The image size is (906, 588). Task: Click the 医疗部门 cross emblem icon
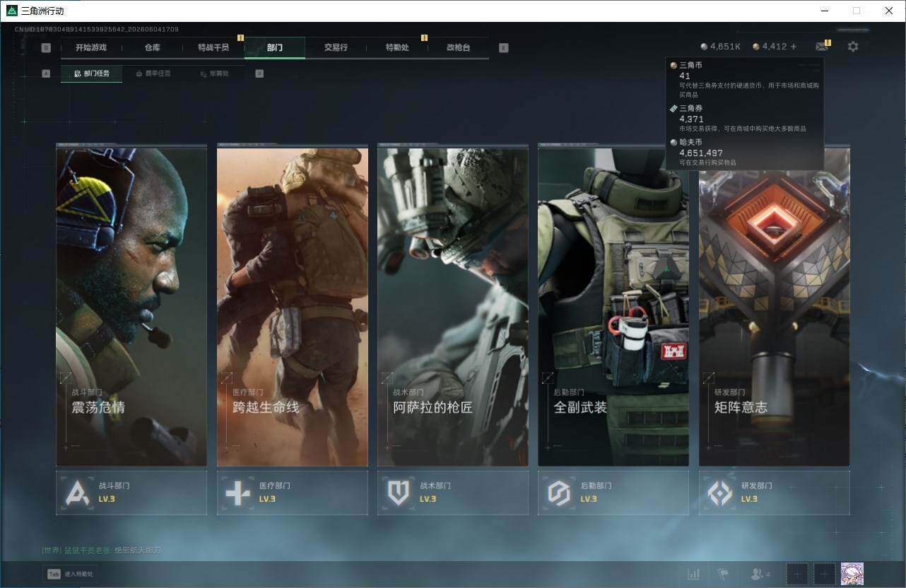click(238, 493)
